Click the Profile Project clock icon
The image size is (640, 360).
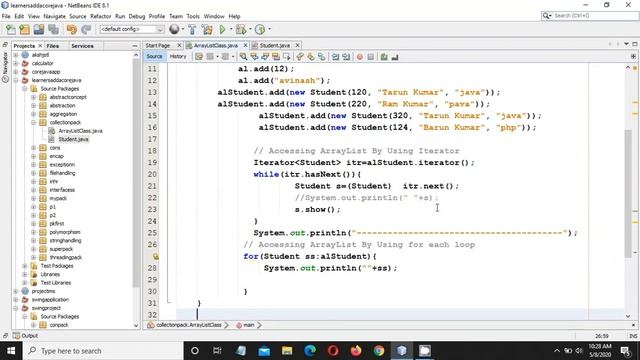click(260, 29)
